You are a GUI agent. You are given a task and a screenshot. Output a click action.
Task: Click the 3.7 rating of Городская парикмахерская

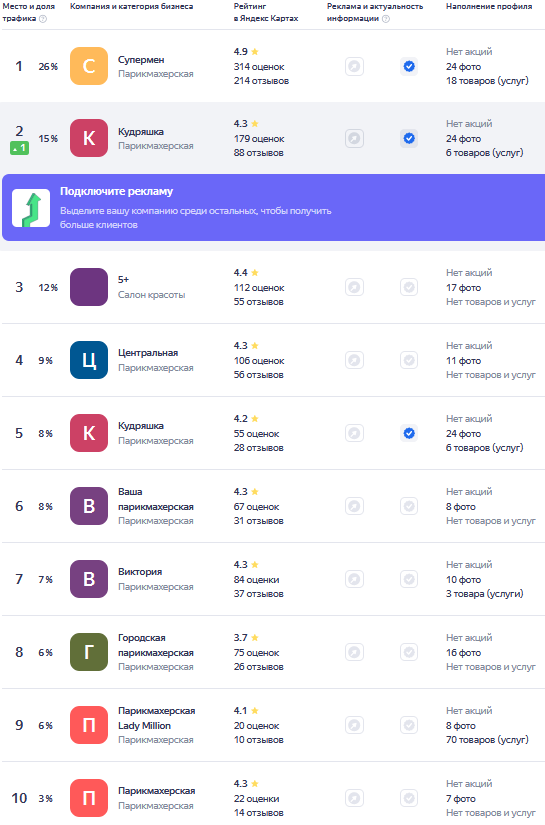point(240,638)
